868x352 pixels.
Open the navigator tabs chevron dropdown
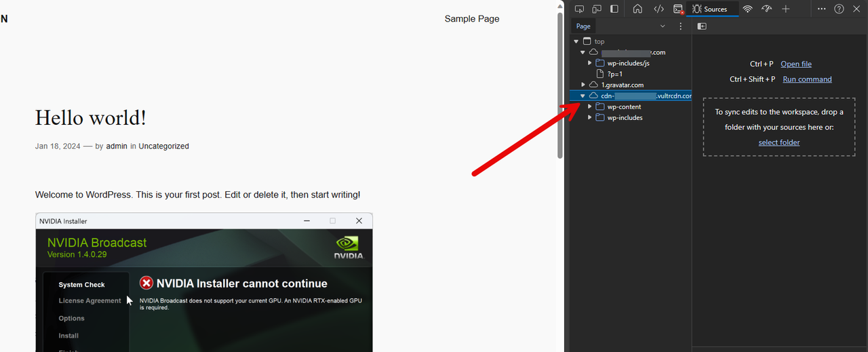point(663,26)
